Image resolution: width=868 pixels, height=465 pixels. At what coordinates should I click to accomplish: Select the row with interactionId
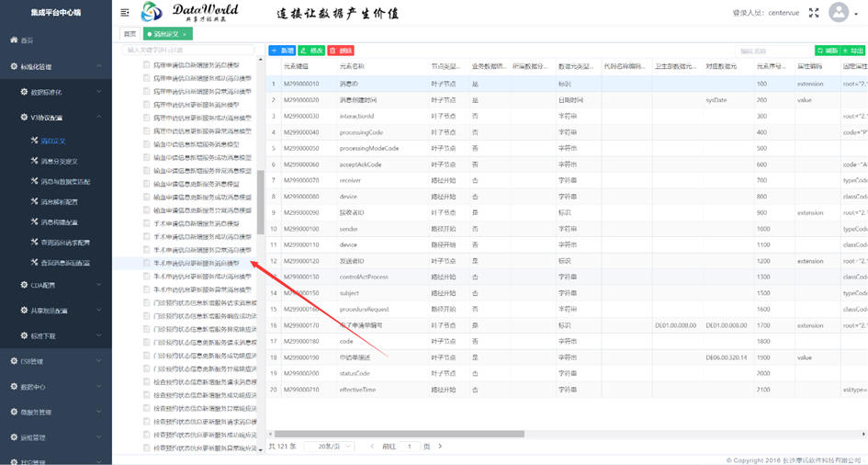[x=567, y=116]
